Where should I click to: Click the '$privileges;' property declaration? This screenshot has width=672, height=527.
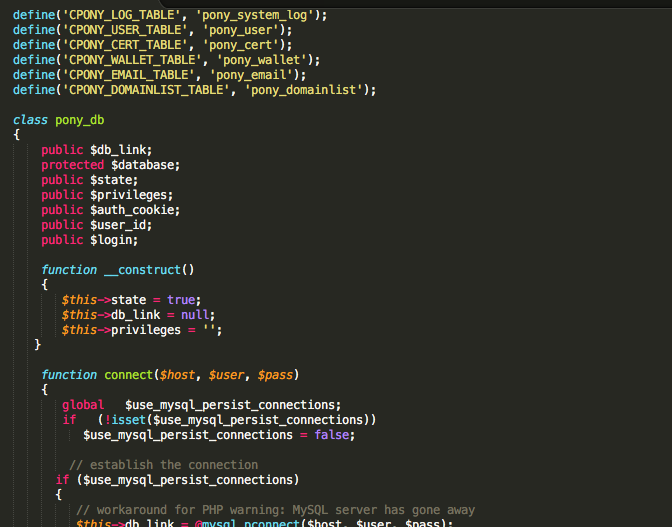pyautogui.click(x=132, y=195)
